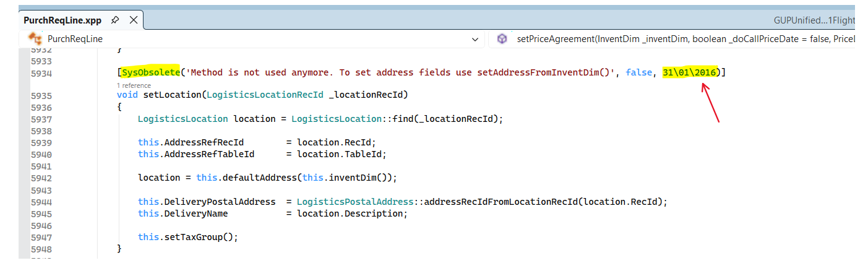Viewport: 868px width, 263px height.
Task: Click the 'false' keyword in SysObsolete attribute
Action: click(638, 72)
